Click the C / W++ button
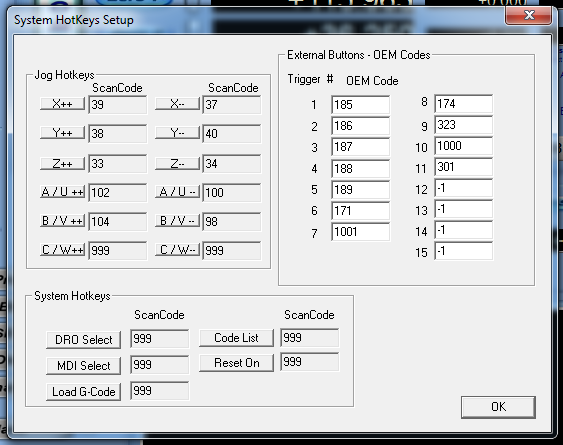The width and height of the screenshot is (563, 445). pyautogui.click(x=62, y=250)
